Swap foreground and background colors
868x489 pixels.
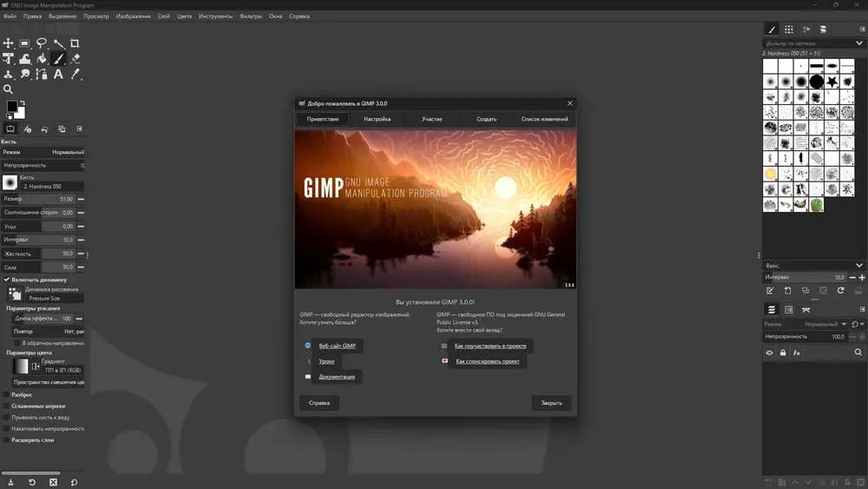coord(23,103)
